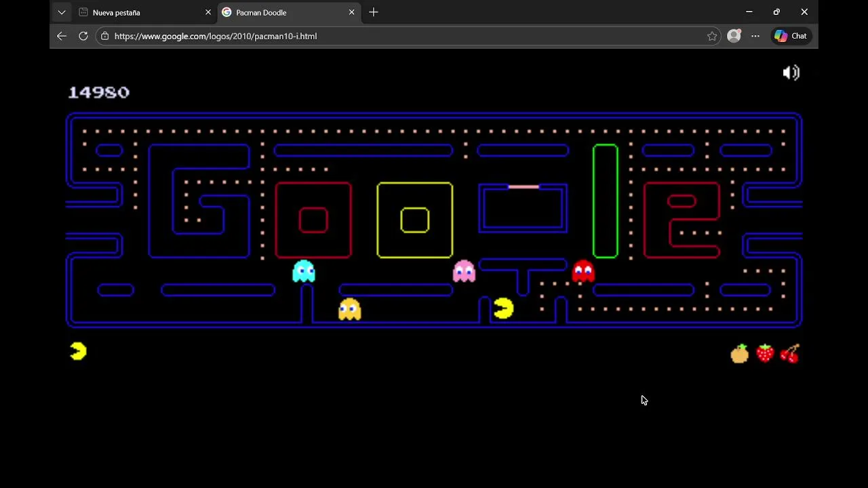This screenshot has height=488, width=868.
Task: Click the yellow Pac-Man character in the maze
Action: coord(504,308)
